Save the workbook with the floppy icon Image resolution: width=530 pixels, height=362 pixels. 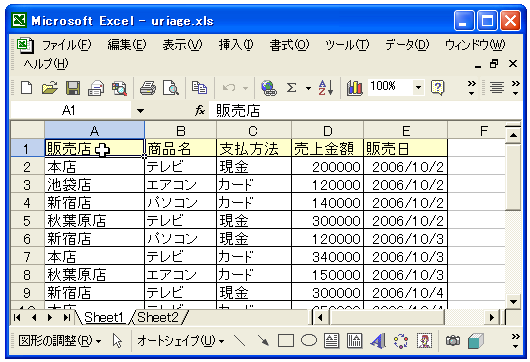(73, 88)
